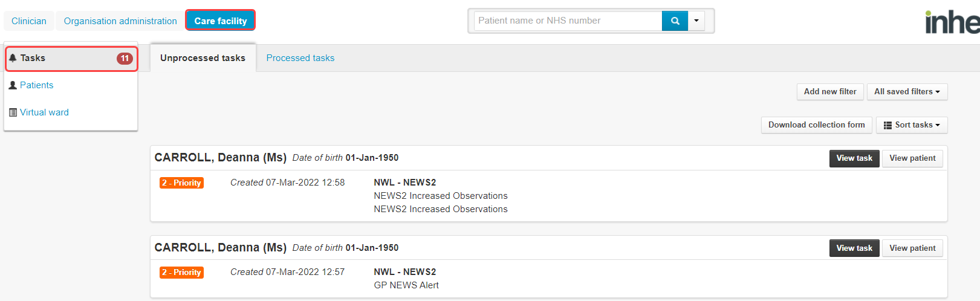This screenshot has width=980, height=301.
Task: Click the Tasks bell icon
Action: (13, 58)
